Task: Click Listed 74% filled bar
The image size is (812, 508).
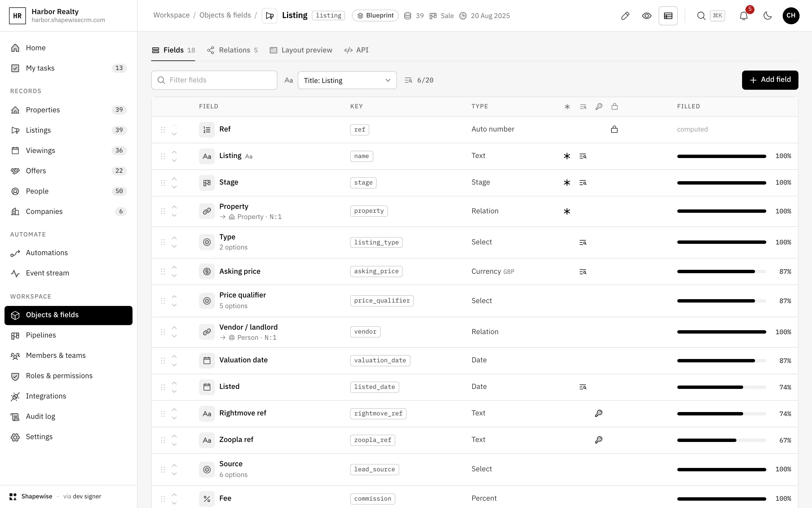Action: [x=721, y=387]
